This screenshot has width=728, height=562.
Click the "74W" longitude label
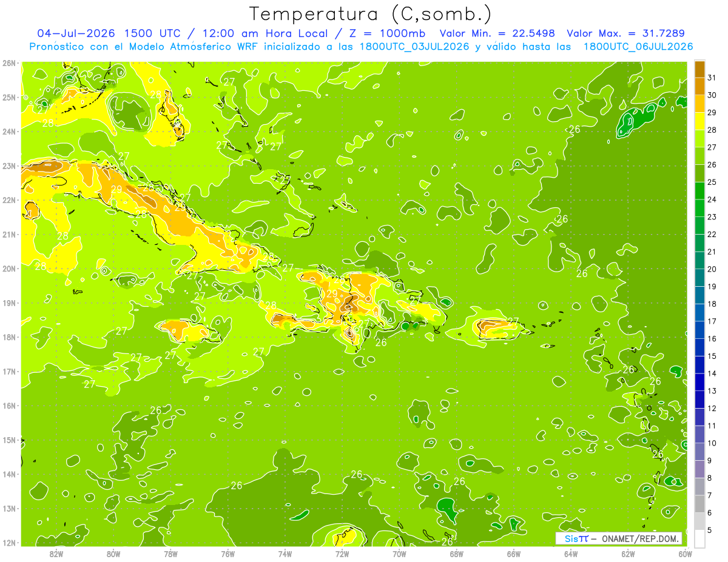(285, 554)
